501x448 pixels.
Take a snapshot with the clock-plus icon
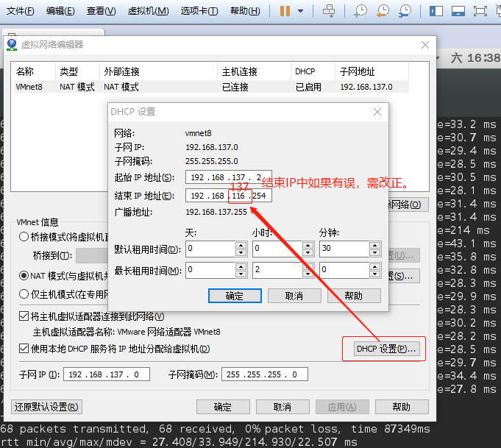[x=360, y=11]
